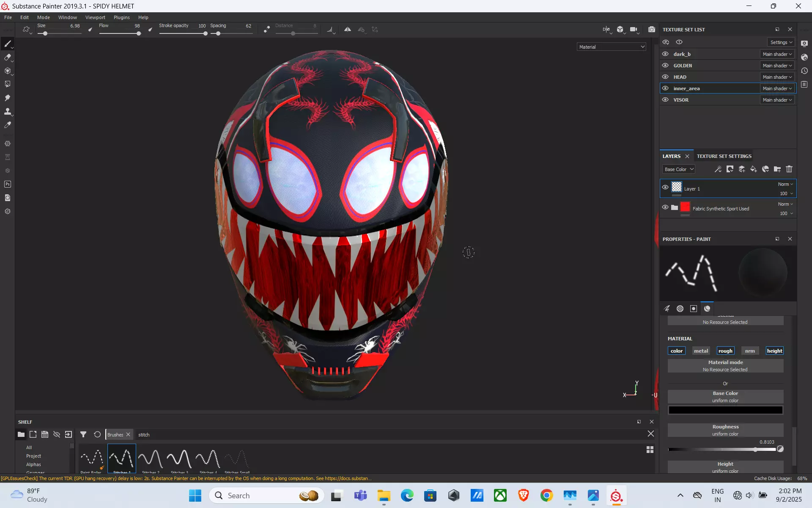
Task: Open the Alpha tab in Properties
Action: coord(680,309)
